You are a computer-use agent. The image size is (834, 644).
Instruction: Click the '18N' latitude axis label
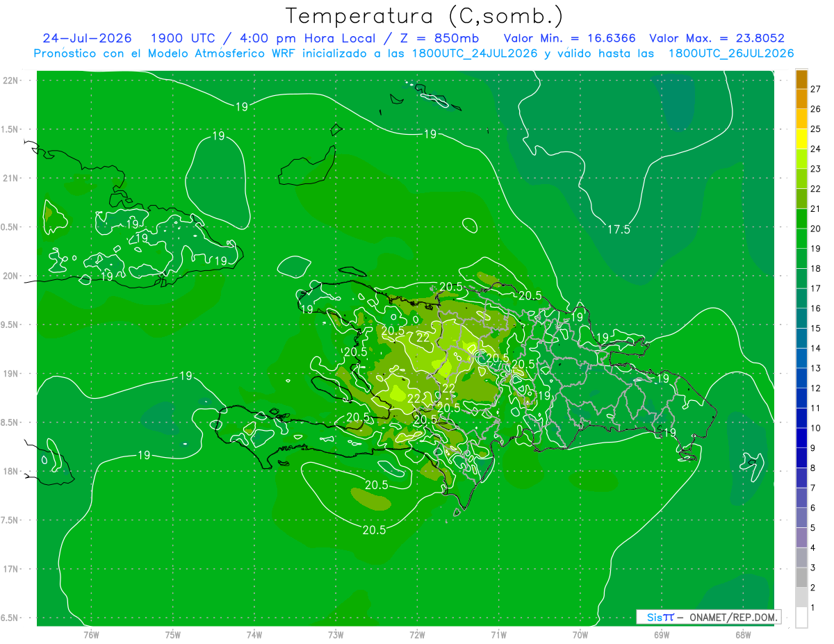pos(10,471)
